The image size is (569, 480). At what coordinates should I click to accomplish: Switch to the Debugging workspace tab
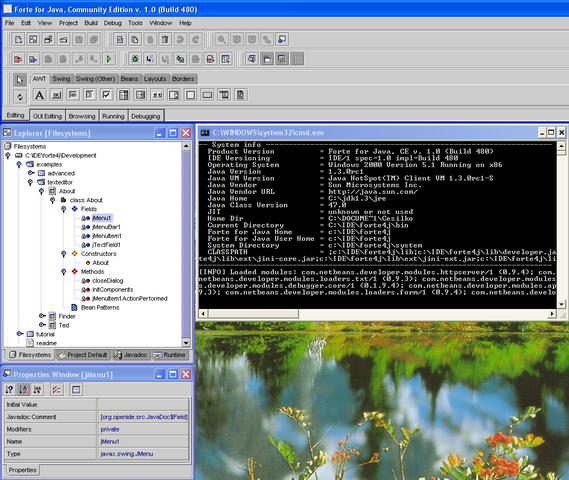tap(146, 116)
